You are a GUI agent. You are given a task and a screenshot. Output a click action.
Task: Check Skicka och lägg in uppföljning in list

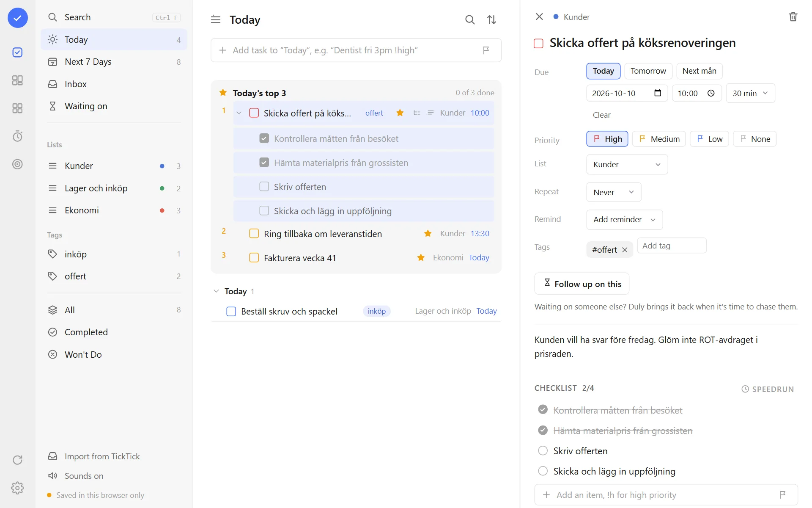(264, 211)
